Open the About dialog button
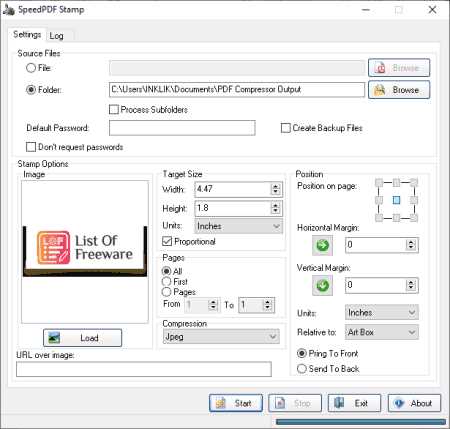450x429 pixels. tap(414, 403)
